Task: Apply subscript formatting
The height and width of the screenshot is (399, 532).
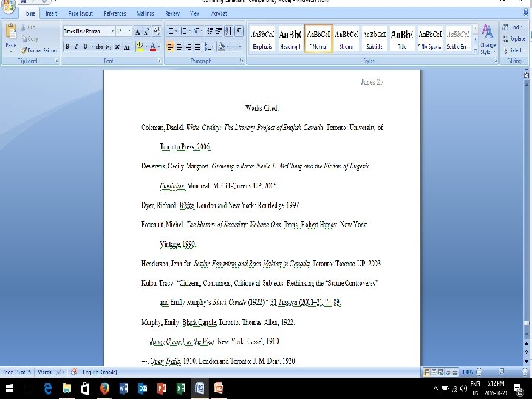Action: pyautogui.click(x=108, y=47)
